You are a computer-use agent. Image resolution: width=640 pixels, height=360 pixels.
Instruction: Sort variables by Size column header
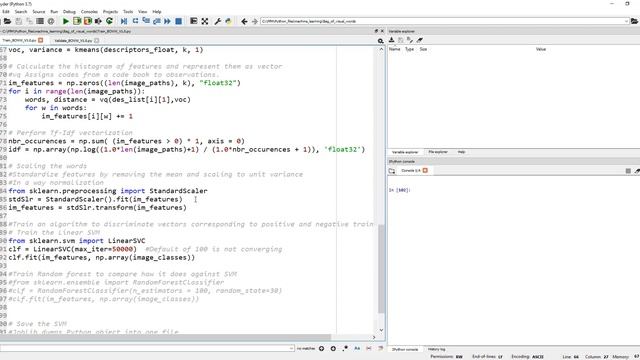point(423,49)
